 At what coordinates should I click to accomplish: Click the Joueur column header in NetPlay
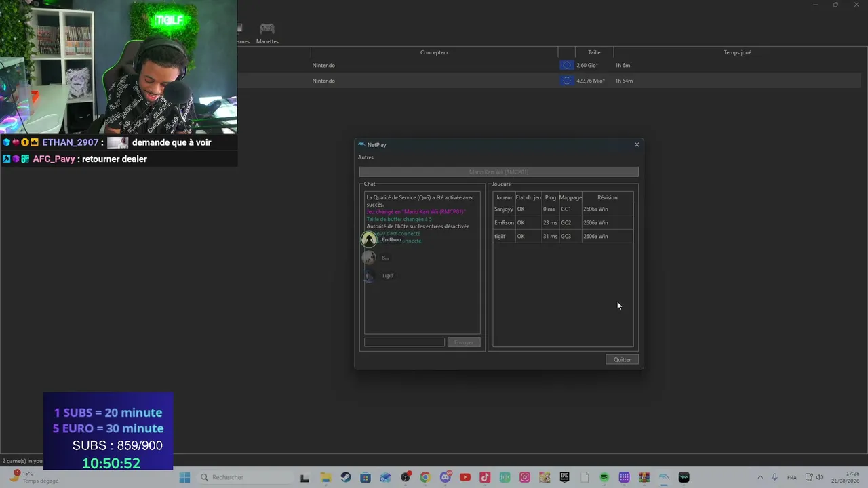click(504, 197)
